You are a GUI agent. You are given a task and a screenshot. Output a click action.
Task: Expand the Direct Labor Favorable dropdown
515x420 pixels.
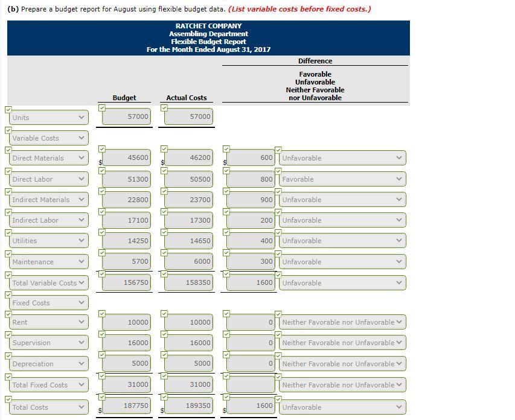tap(342, 179)
